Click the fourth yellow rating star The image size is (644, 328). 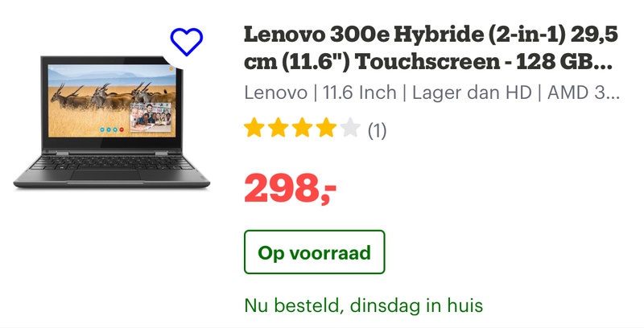pyautogui.click(x=326, y=128)
